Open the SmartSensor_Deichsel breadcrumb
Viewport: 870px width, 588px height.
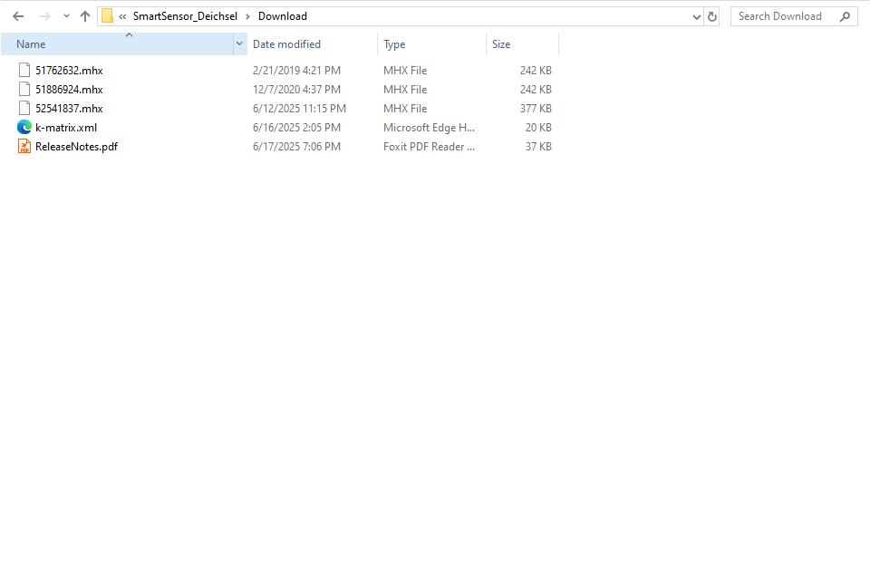click(x=184, y=15)
